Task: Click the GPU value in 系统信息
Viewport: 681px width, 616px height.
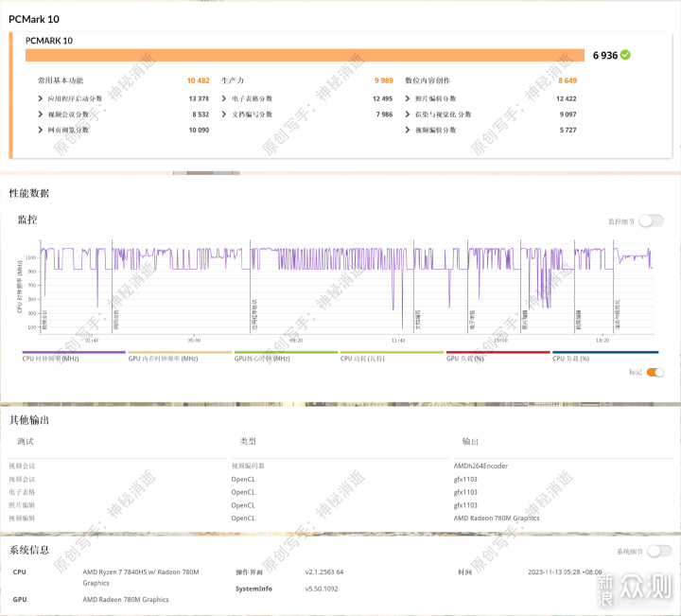Action: tap(126, 600)
